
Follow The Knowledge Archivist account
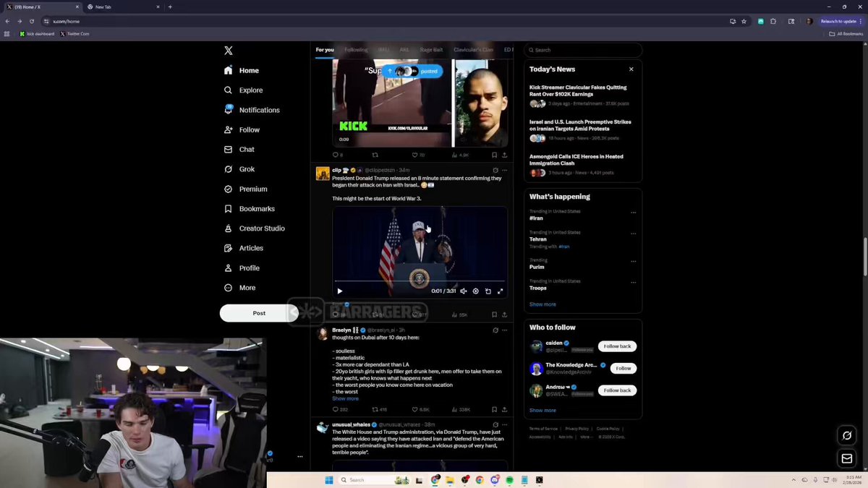click(x=623, y=368)
